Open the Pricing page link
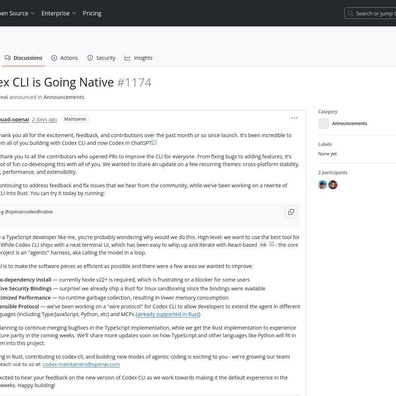 92,13
